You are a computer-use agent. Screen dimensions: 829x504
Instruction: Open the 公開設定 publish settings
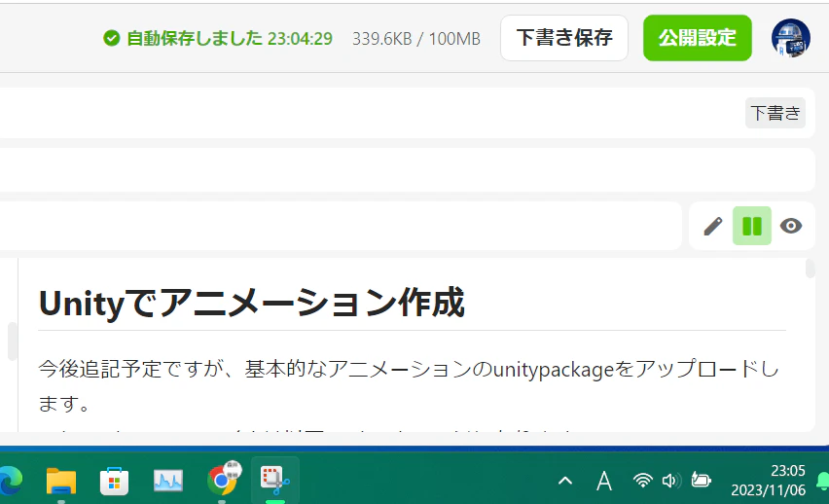(698, 38)
